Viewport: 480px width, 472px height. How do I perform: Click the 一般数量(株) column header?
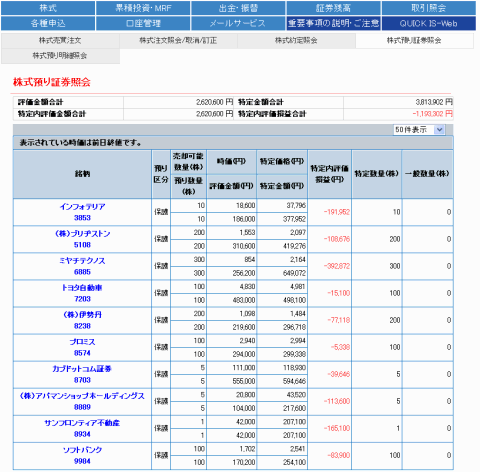(x=427, y=174)
